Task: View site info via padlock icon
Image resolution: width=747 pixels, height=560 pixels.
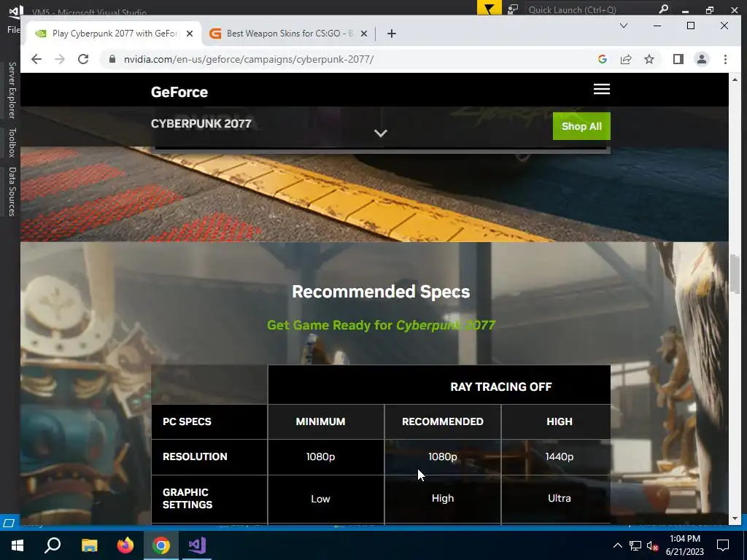Action: 112,59
